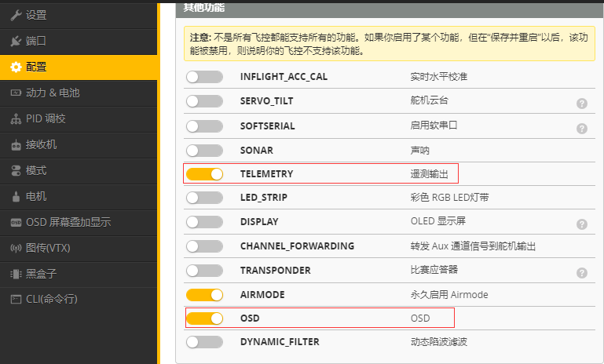Screen dimensions: 604x364
Task: Click the antenna icon beside 图传(VTX)
Action: click(16, 248)
